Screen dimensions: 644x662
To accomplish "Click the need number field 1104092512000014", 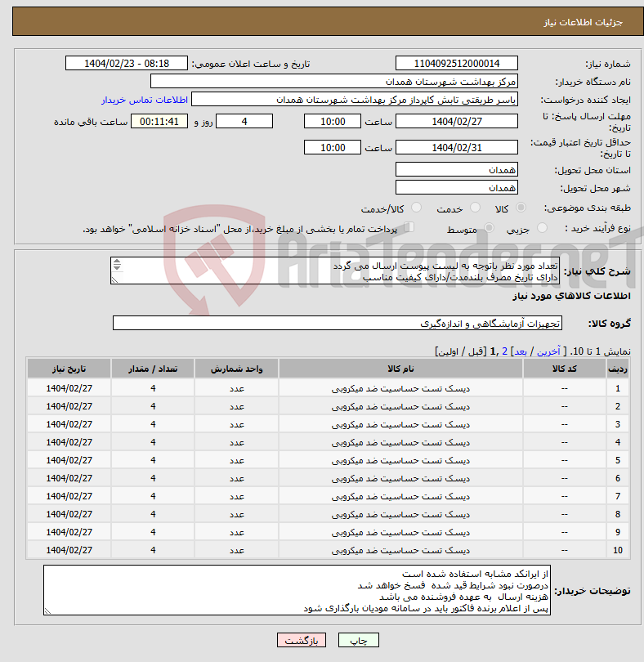I will 457,63.
